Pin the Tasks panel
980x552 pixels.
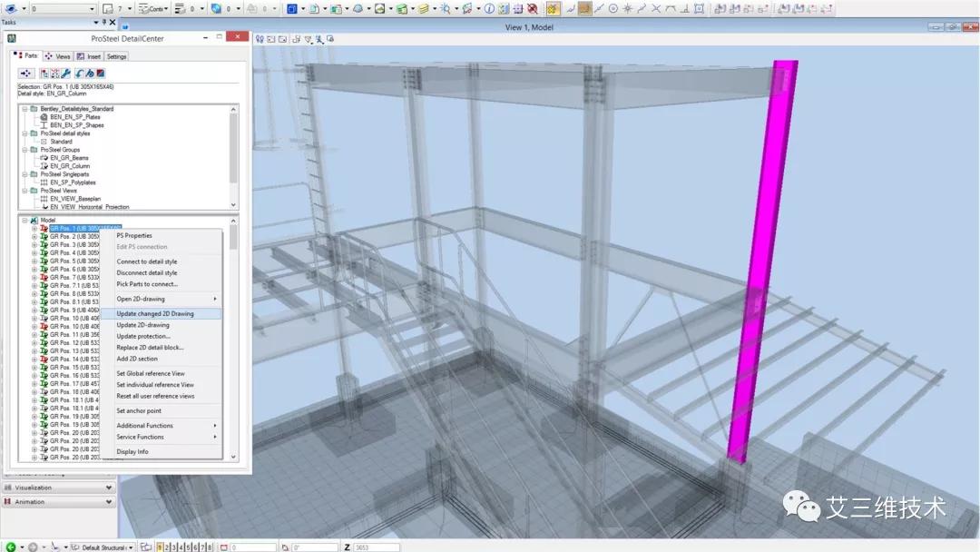pyautogui.click(x=103, y=22)
